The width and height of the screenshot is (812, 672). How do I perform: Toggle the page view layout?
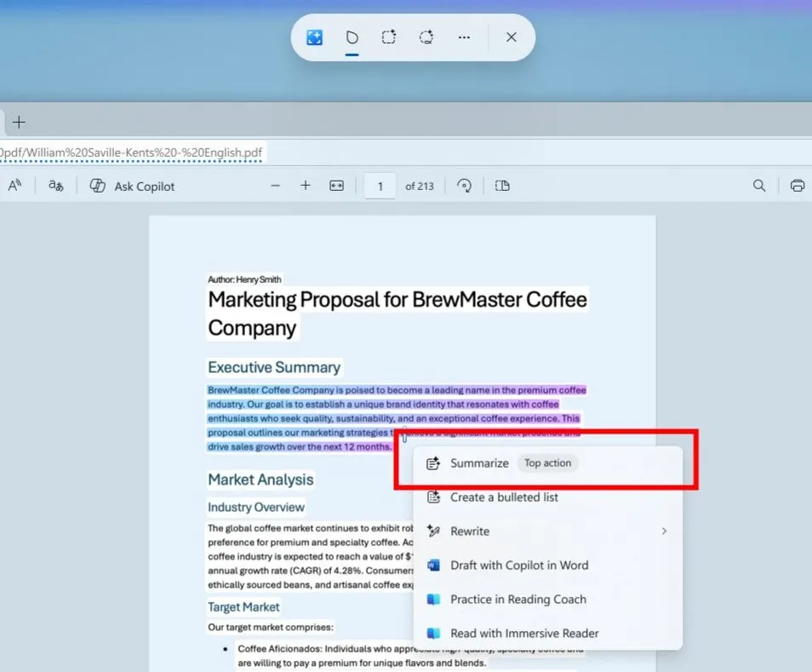pyautogui.click(x=502, y=186)
